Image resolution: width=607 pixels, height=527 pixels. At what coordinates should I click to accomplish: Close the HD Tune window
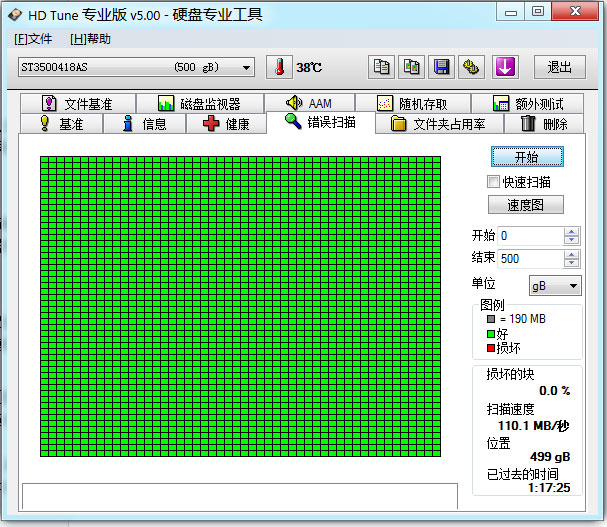(575, 12)
